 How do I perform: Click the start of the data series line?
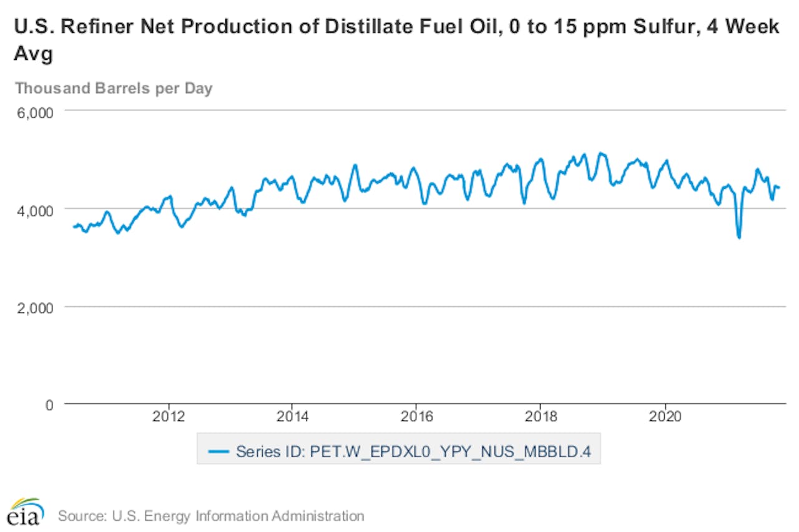[73, 226]
